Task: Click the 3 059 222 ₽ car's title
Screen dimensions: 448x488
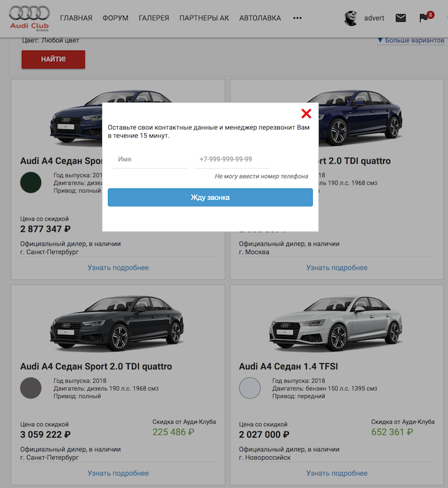Action: (96, 367)
